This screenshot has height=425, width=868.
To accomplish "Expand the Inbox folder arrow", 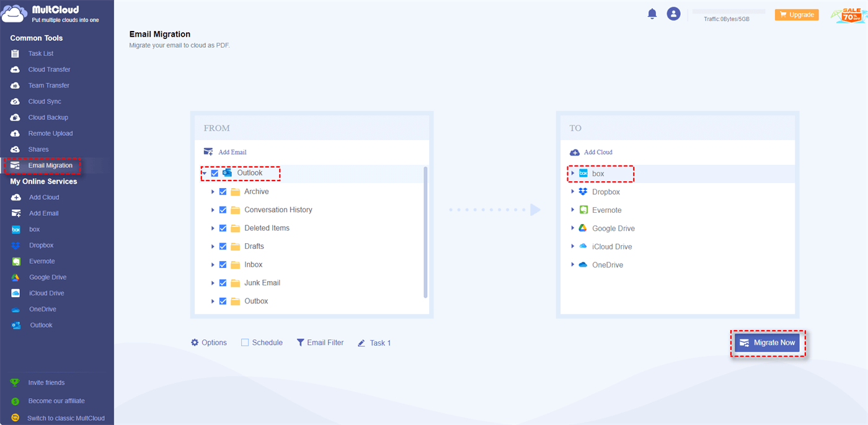I will click(213, 264).
